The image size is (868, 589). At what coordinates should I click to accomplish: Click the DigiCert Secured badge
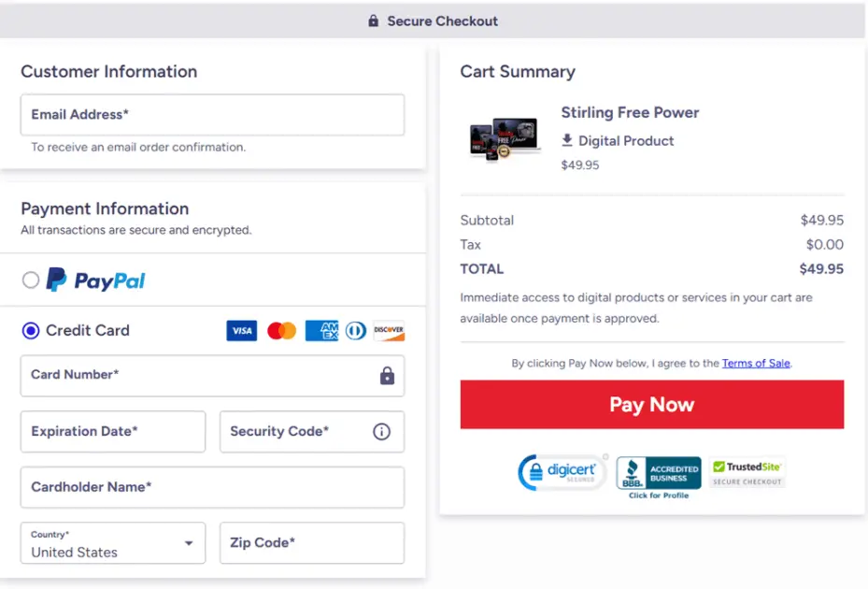click(562, 472)
